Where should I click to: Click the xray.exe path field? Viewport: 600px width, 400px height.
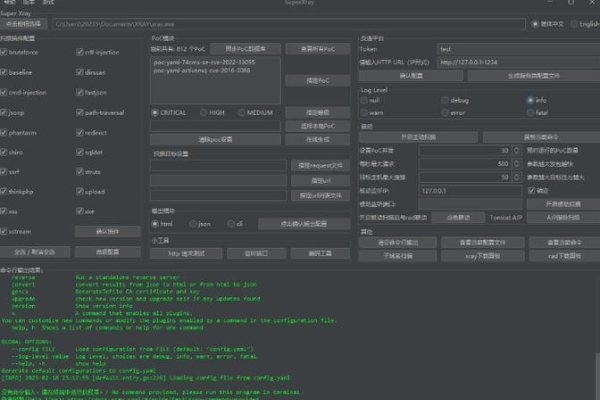[289, 24]
